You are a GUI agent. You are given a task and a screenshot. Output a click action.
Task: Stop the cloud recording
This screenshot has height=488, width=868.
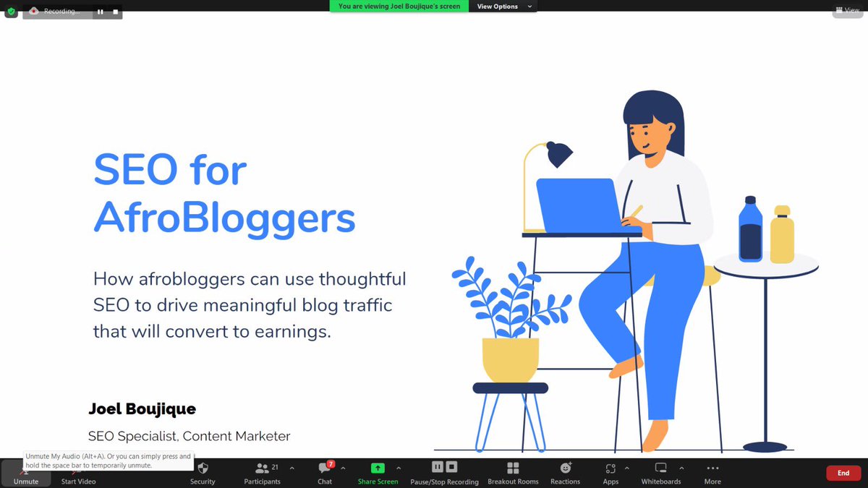point(451,466)
